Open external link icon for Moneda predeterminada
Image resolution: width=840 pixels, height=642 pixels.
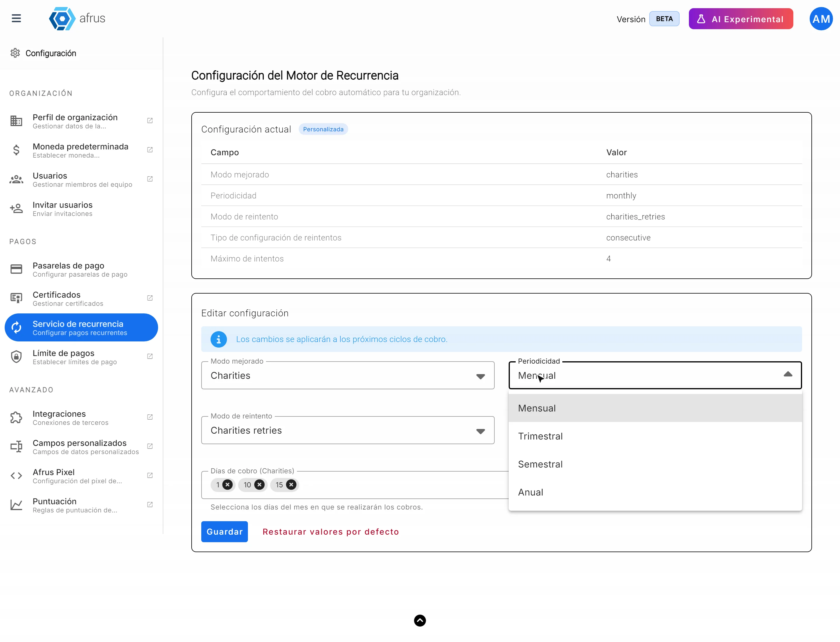(x=150, y=150)
